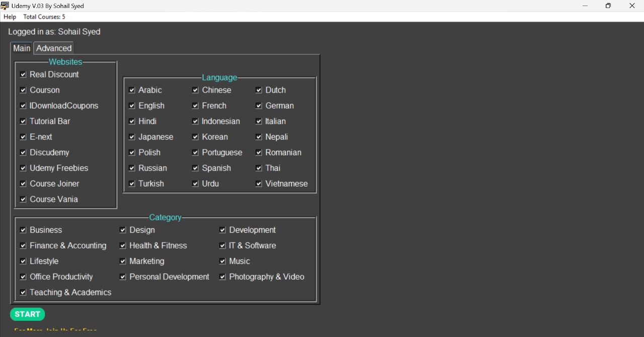644x337 pixels.
Task: Toggle the IT & Software category
Action: 222,245
